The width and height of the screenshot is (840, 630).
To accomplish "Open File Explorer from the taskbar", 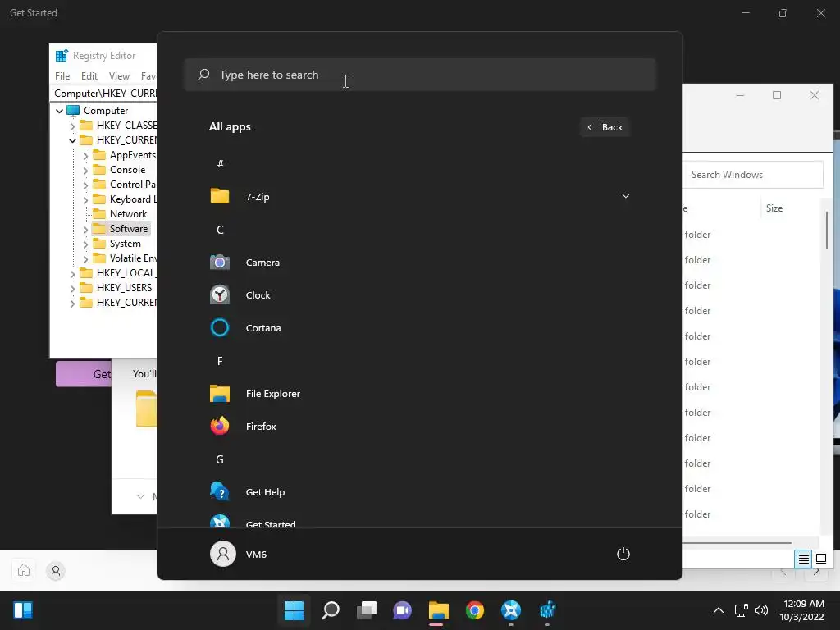I will tap(438, 610).
